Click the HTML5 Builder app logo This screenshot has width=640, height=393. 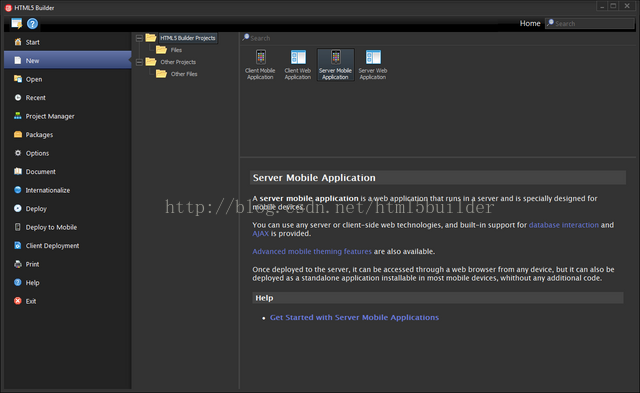[x=8, y=8]
